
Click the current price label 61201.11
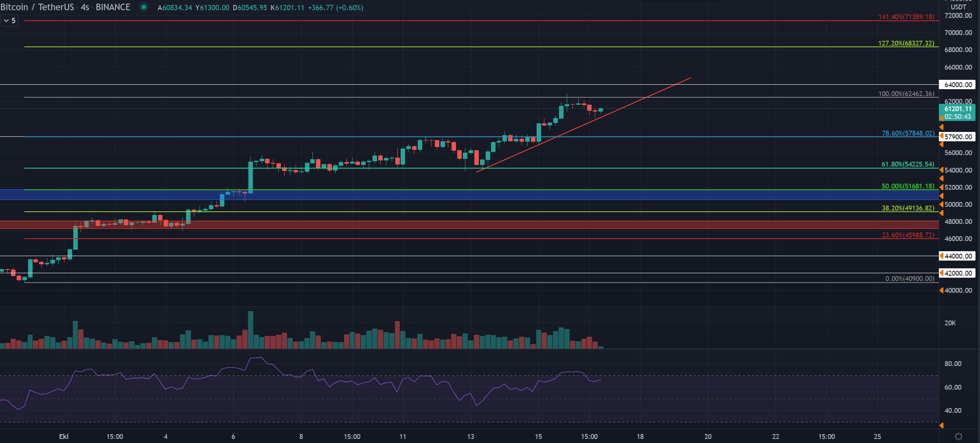(957, 109)
